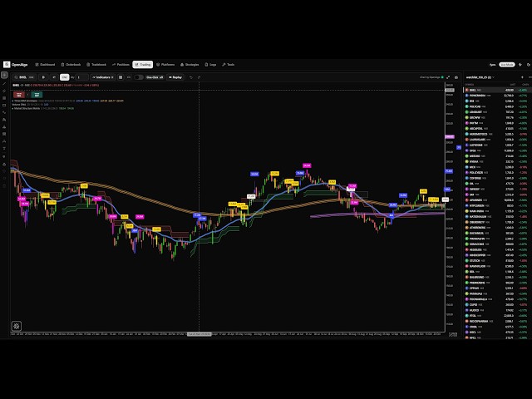Open the Tradebook tab
532x399 pixels.
point(96,65)
